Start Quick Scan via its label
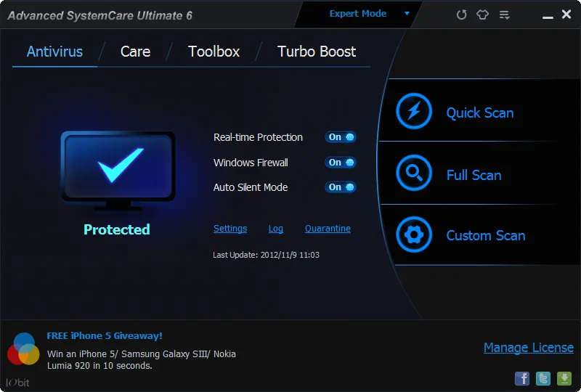Image resolution: width=581 pixels, height=392 pixels. (x=480, y=113)
